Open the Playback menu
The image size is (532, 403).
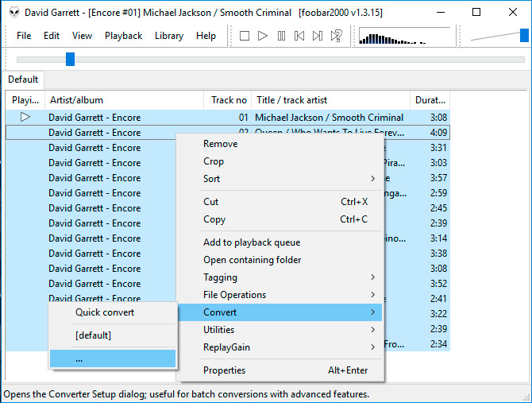coord(124,36)
